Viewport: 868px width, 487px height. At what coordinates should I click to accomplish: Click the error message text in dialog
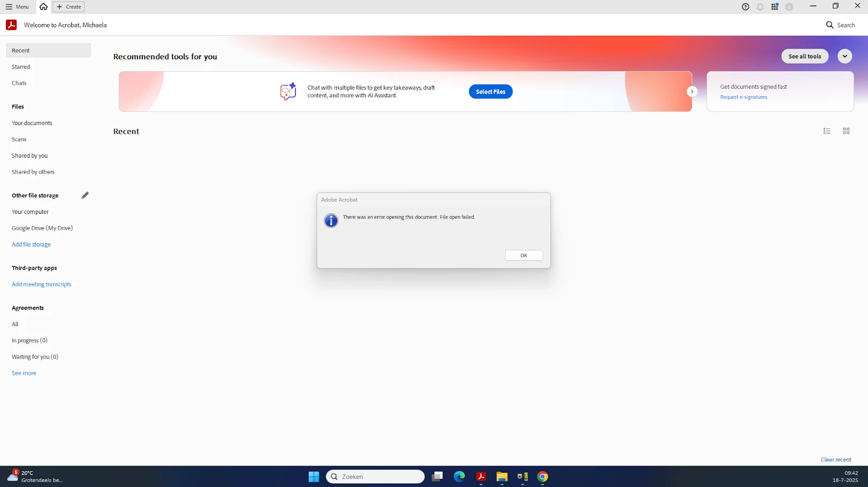pyautogui.click(x=409, y=217)
